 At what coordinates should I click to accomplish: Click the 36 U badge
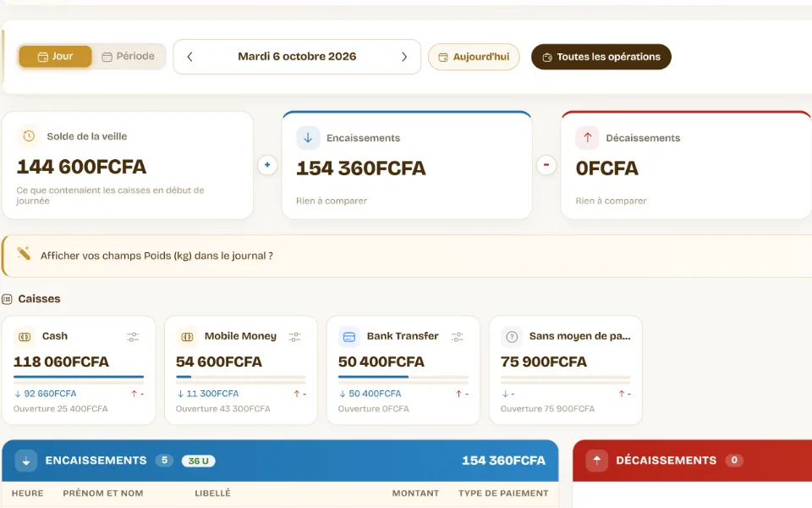coord(198,461)
